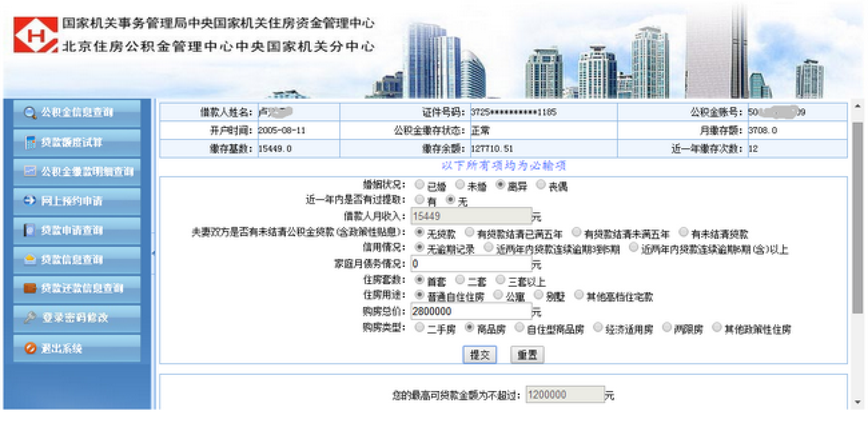
Task: Select 无贷款 radio option
Action: [419, 233]
